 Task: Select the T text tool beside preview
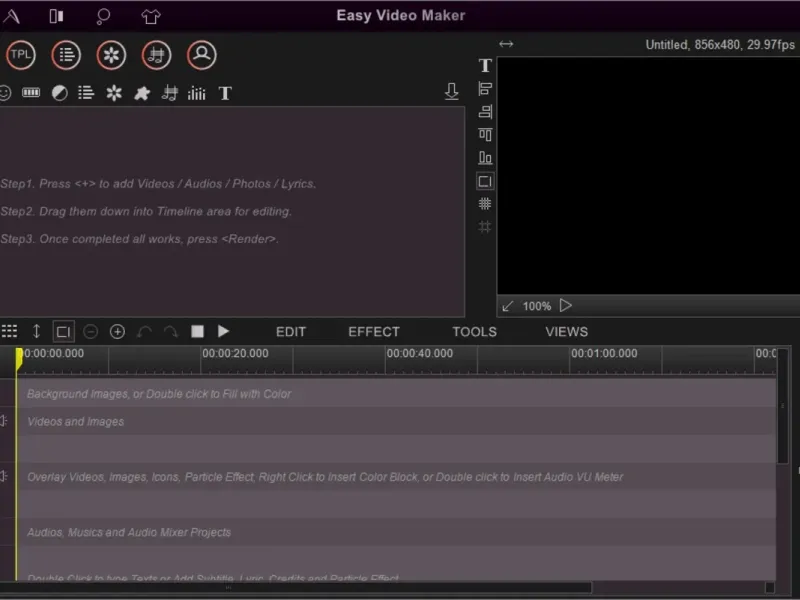point(485,65)
